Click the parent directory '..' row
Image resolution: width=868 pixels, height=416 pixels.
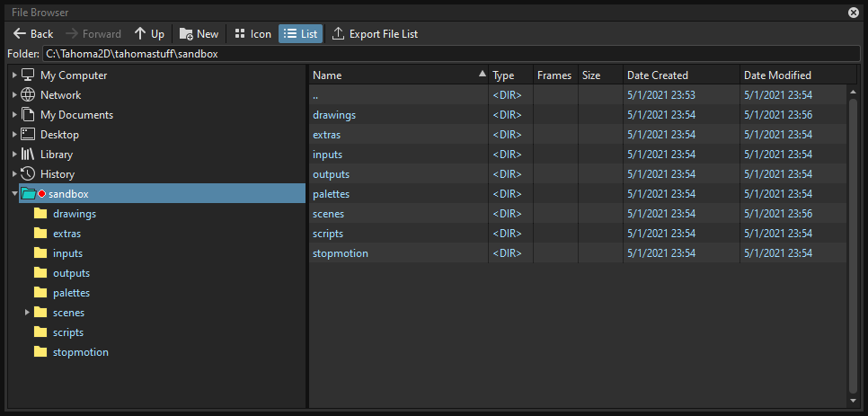[x=578, y=95]
